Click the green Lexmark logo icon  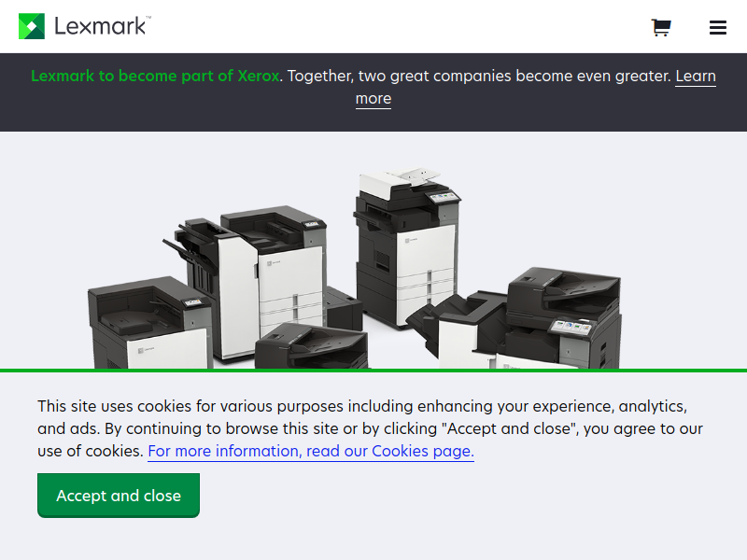click(x=32, y=26)
